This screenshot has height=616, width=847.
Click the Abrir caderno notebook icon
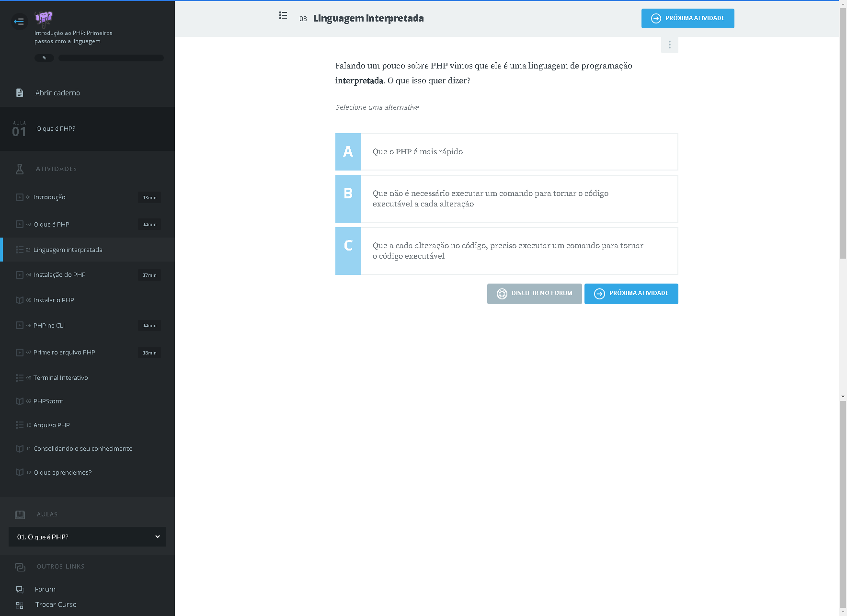click(x=20, y=93)
